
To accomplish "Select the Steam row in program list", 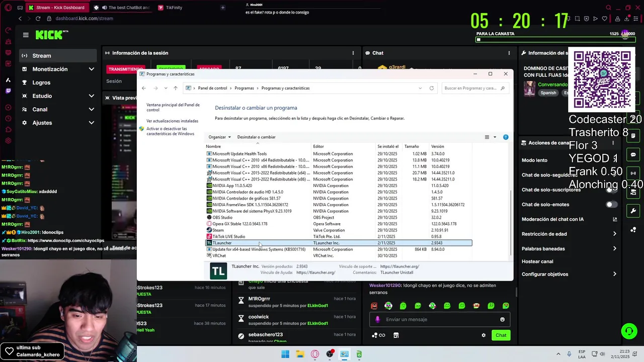I will tap(339, 230).
